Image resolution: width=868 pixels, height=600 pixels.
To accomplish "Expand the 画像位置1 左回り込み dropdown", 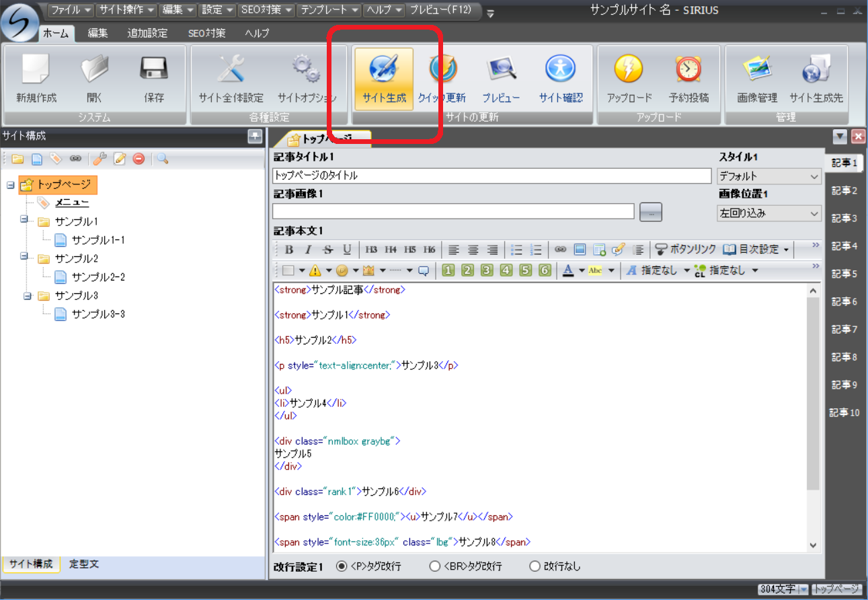I will coord(769,213).
